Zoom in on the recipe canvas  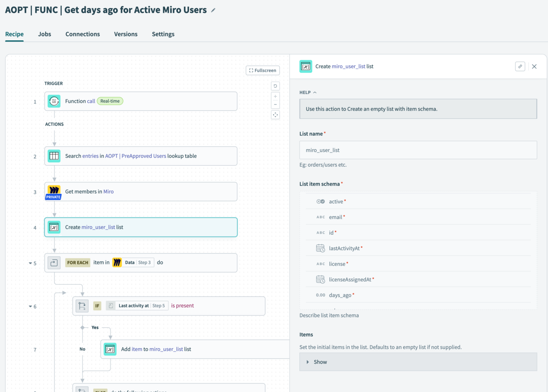(x=275, y=97)
